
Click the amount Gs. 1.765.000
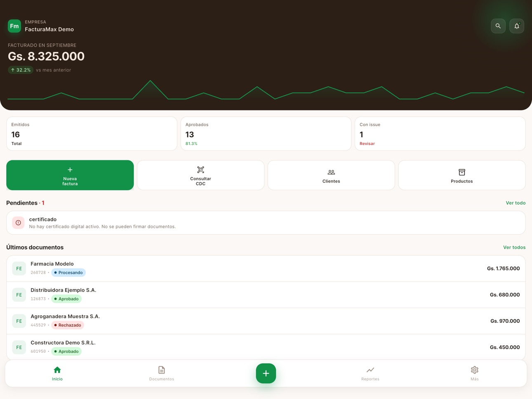[503, 268]
